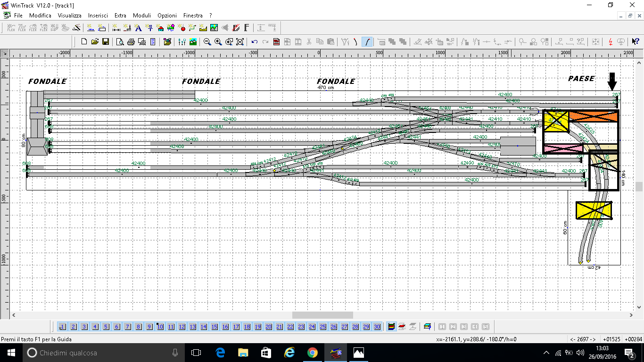
Task: Cut selection with the scissors tool
Action: (309, 41)
